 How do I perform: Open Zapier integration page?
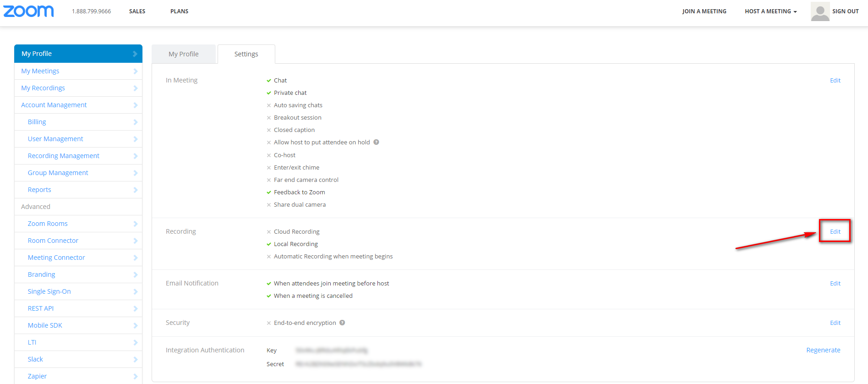78,376
